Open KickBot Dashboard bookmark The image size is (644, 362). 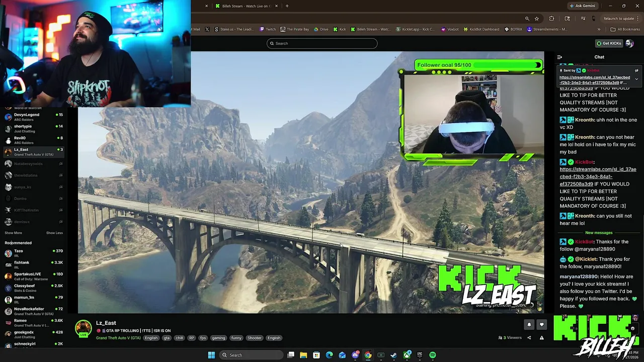point(481,29)
